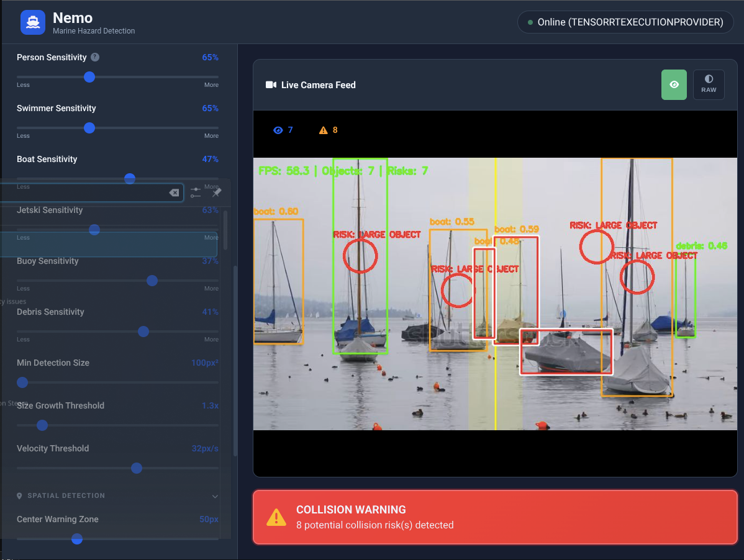Click the pin icon in the sensitivity tooltip
The width and height of the screenshot is (744, 560).
[x=216, y=192]
